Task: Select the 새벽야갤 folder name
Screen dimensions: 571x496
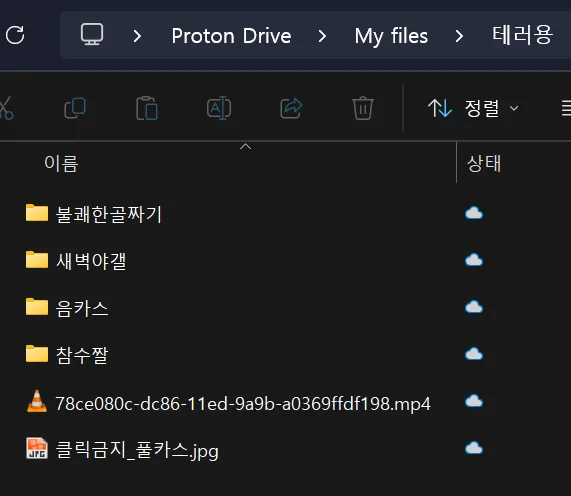Action: [x=91, y=261]
